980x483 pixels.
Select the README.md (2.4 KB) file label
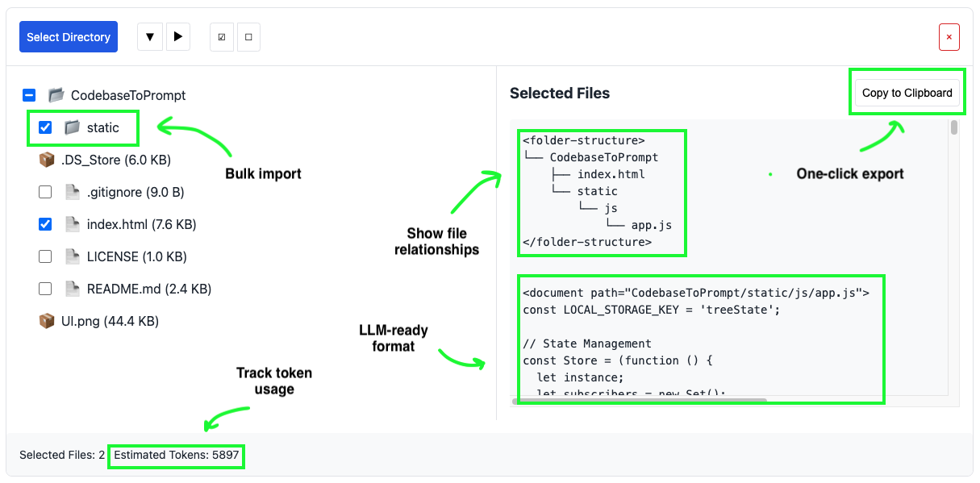tap(149, 289)
